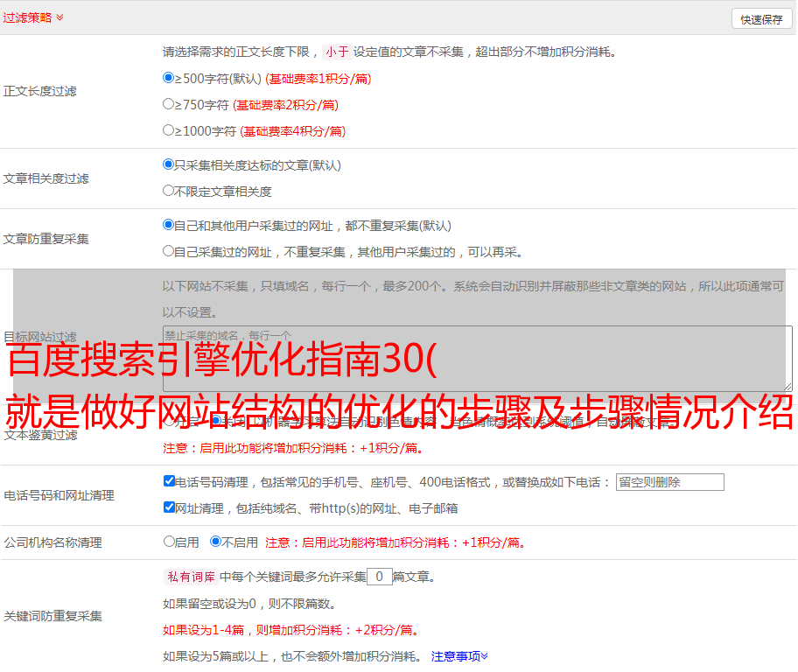798x672 pixels.
Task: Collapse the 过滤策略 section chevron
Action: click(x=59, y=17)
